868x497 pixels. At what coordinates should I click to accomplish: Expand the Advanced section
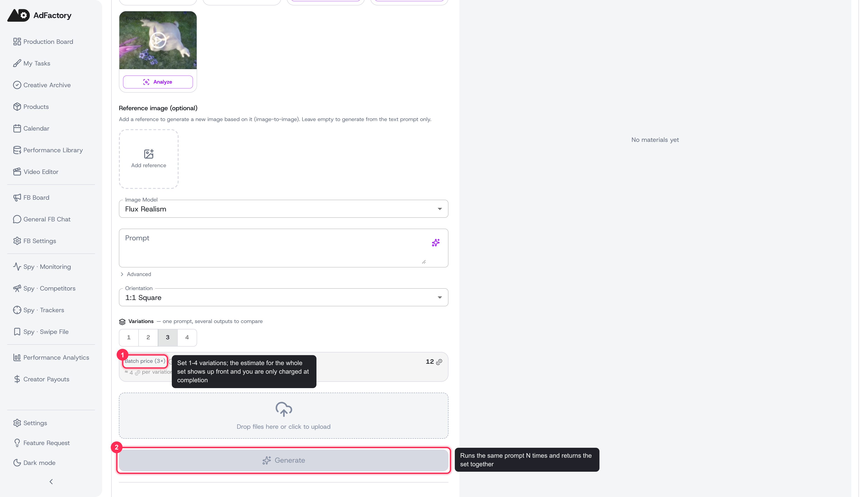click(136, 274)
